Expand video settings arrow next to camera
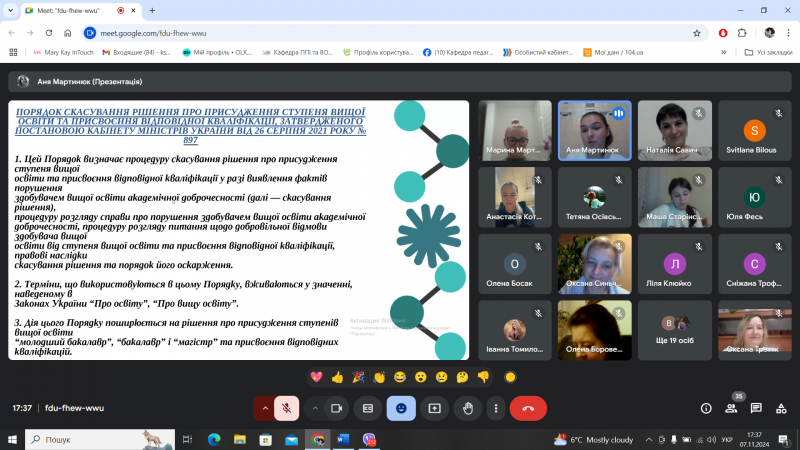 click(314, 408)
